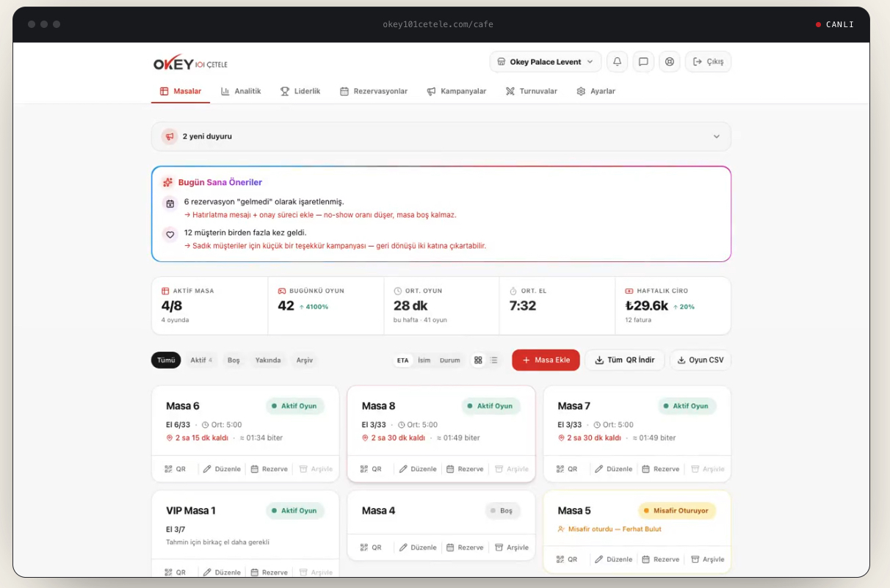The image size is (890, 588).
Task: Open the notifications bell in the header
Action: 617,62
